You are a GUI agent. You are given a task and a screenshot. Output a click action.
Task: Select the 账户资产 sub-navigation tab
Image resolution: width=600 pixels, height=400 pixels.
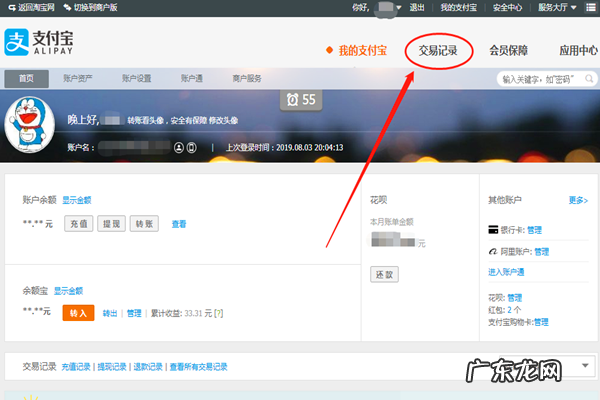(x=78, y=78)
